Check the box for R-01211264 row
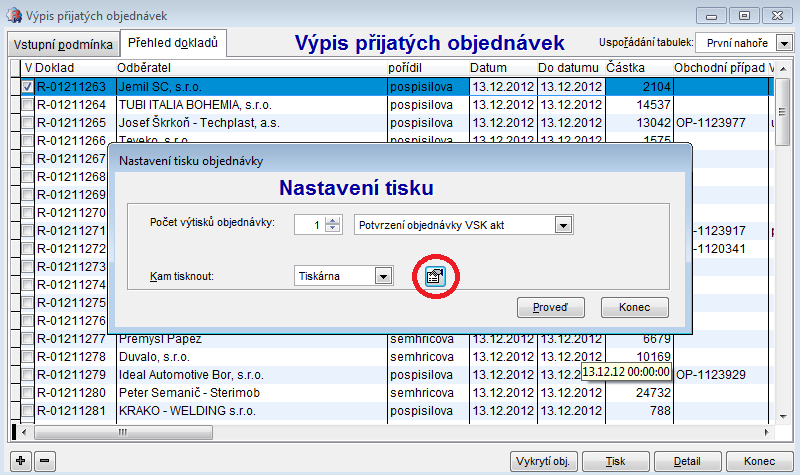The image size is (800, 475). pos(27,104)
